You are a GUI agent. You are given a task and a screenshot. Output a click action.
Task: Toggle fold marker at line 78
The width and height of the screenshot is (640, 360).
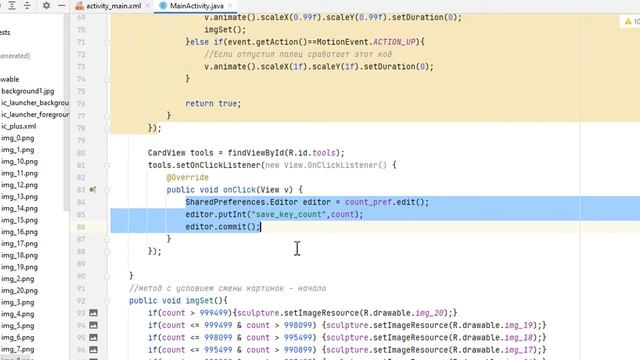click(107, 128)
